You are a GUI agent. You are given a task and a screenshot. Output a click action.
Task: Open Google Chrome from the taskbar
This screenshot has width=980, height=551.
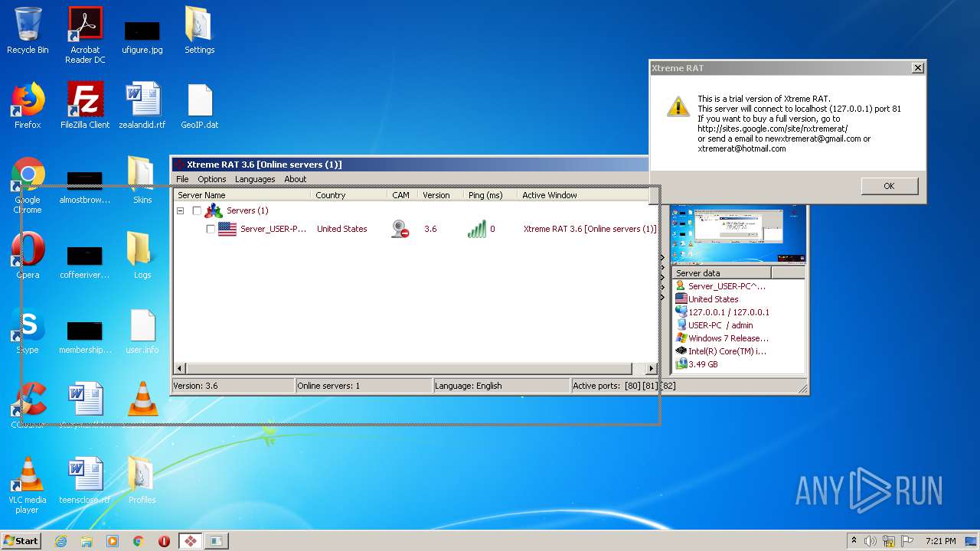[139, 541]
